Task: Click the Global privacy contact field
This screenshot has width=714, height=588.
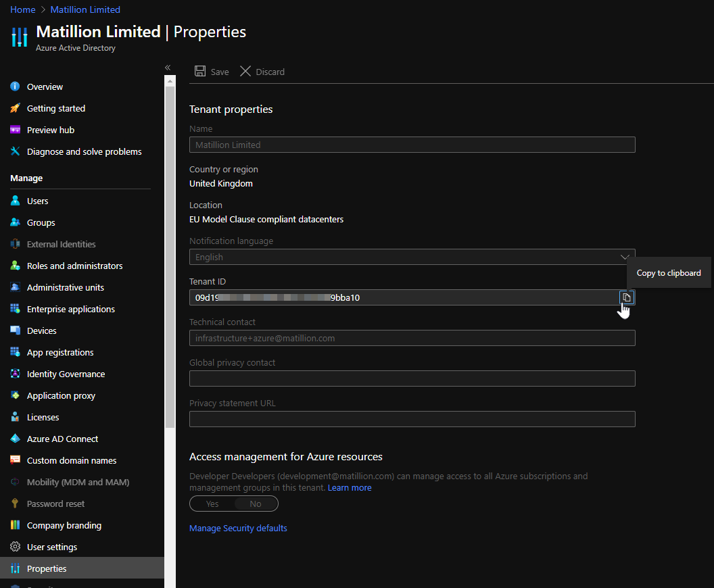Action: tap(412, 378)
